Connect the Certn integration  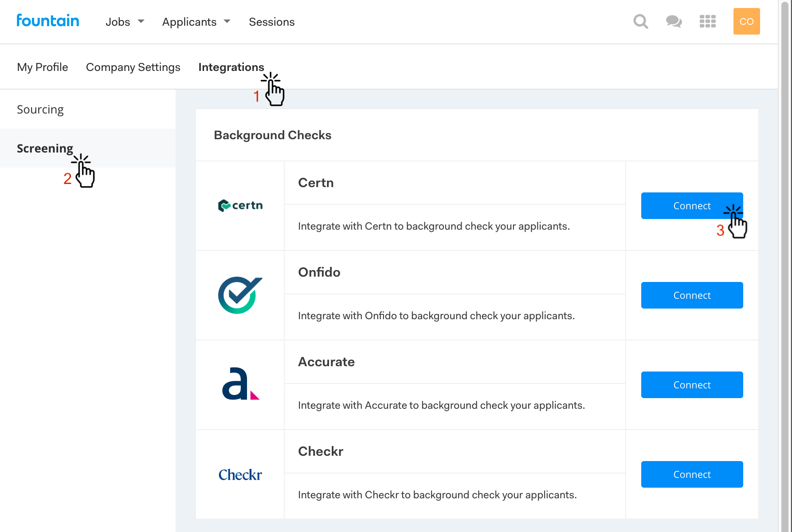pos(691,206)
